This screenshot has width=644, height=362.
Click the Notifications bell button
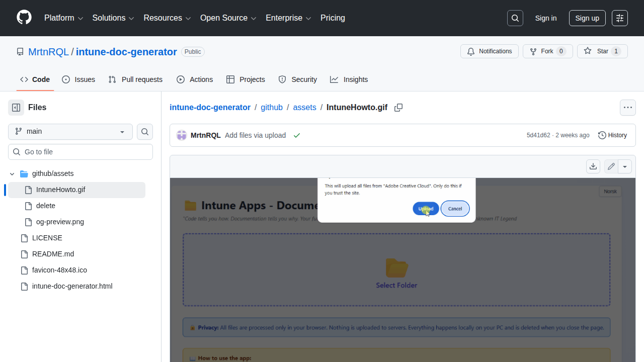490,51
